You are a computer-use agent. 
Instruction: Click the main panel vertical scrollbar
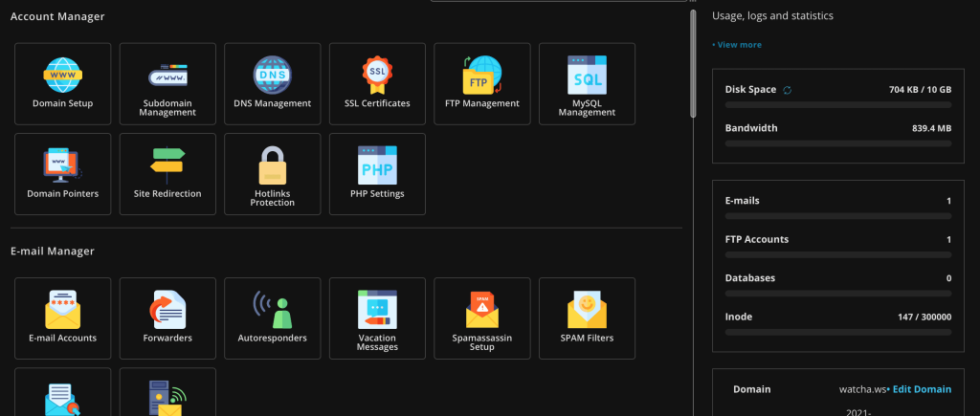693,62
